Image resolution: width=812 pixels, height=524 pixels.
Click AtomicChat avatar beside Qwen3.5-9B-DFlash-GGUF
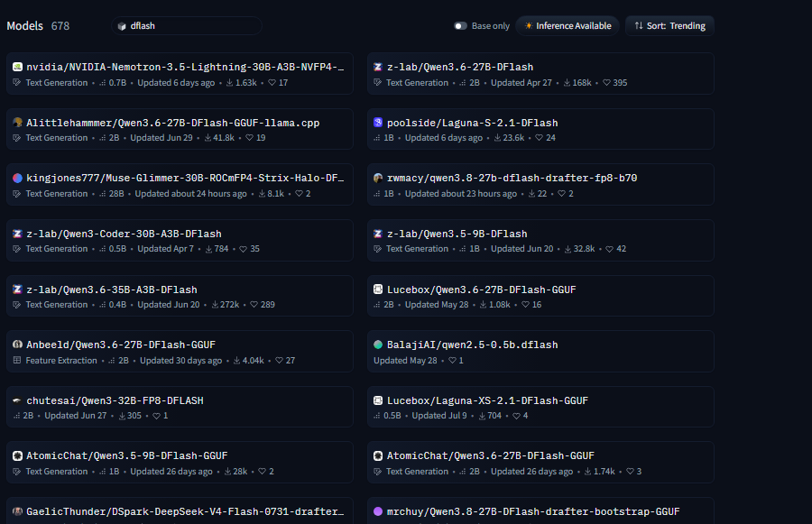18,455
